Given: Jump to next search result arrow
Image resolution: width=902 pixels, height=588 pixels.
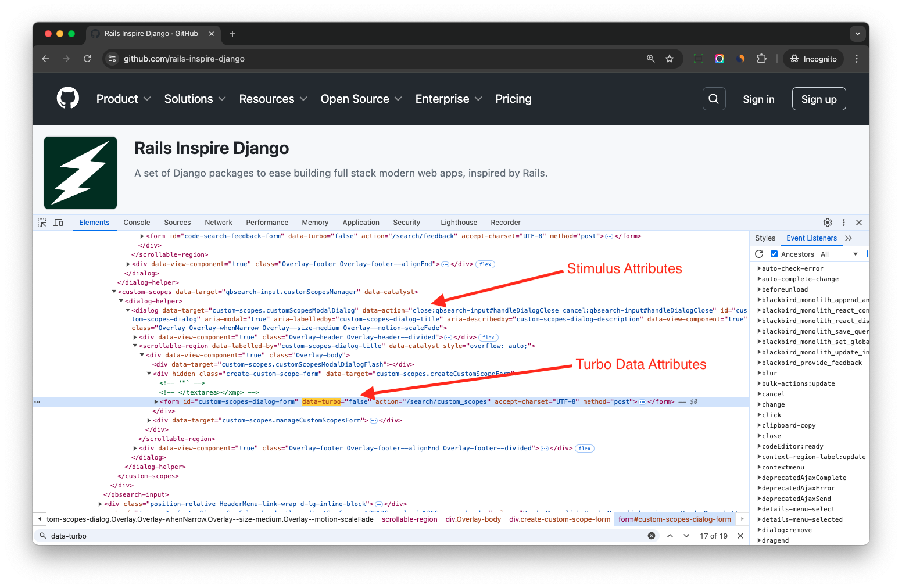Looking at the screenshot, I should (686, 536).
